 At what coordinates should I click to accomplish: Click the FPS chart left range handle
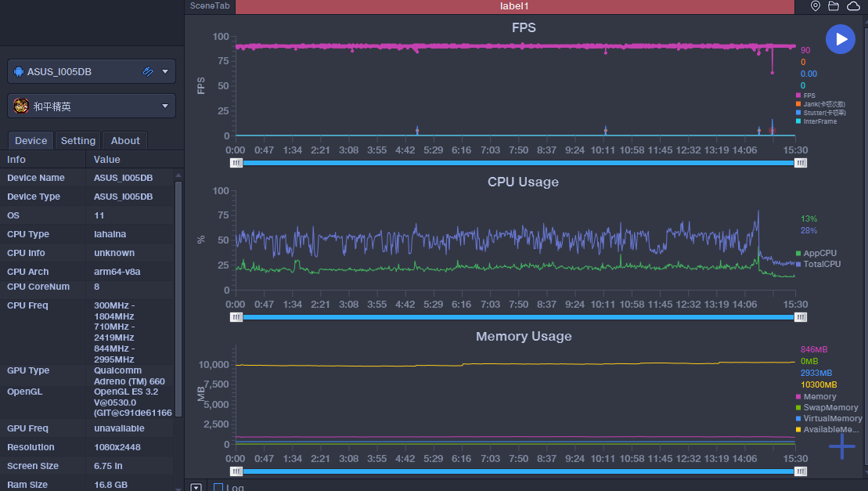236,163
